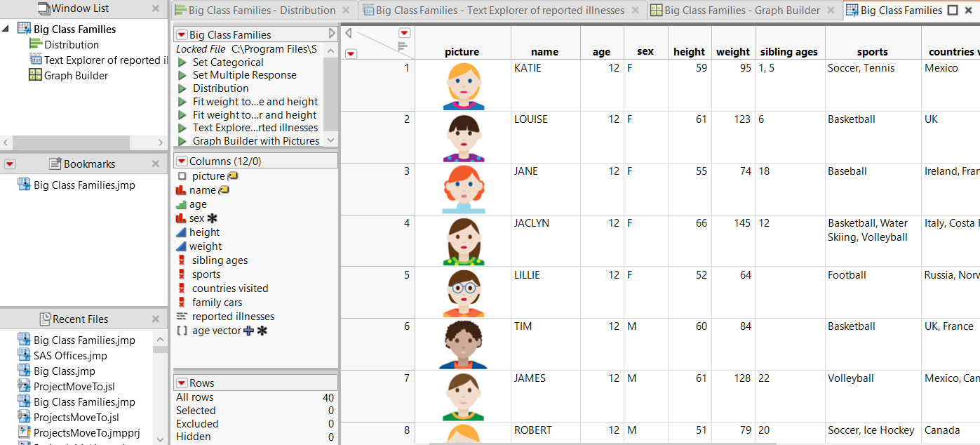Click the label tag icon beside picture column

(233, 176)
